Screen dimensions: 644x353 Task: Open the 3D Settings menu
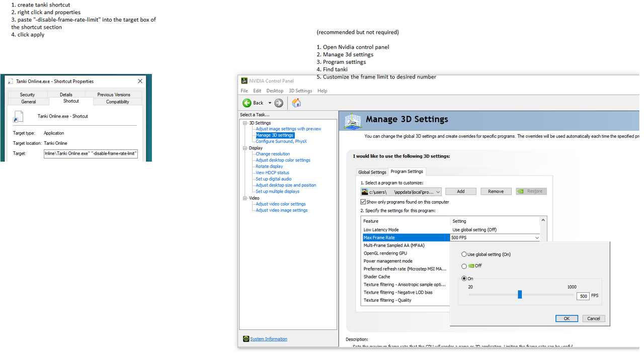click(300, 91)
